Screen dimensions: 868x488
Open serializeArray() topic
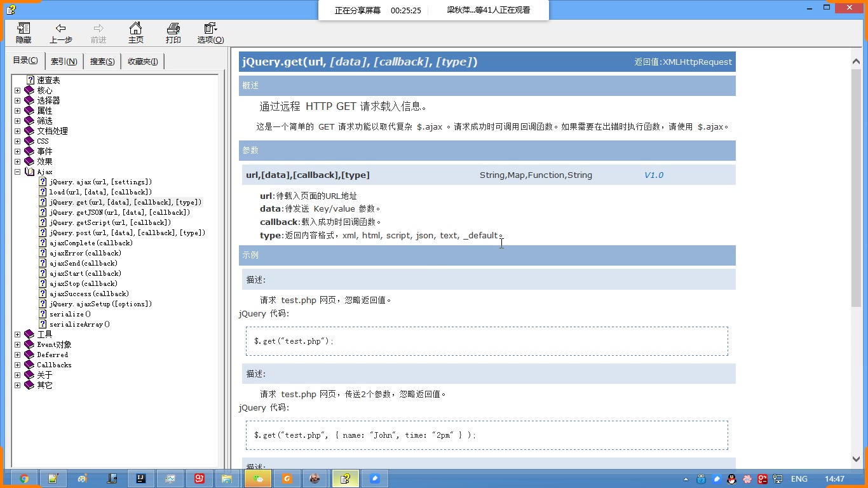coord(79,324)
